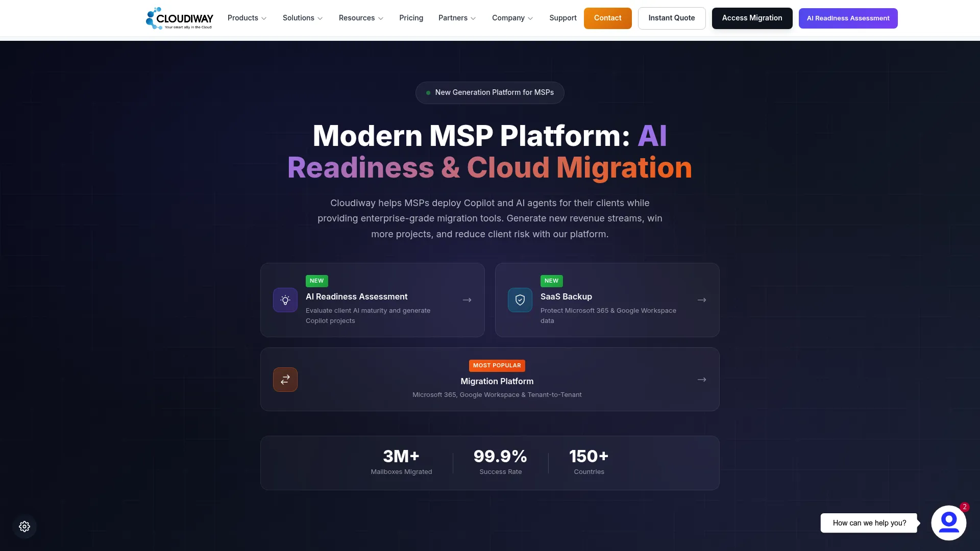
Task: Click the NEW badge on SaaS Backup card
Action: (551, 281)
